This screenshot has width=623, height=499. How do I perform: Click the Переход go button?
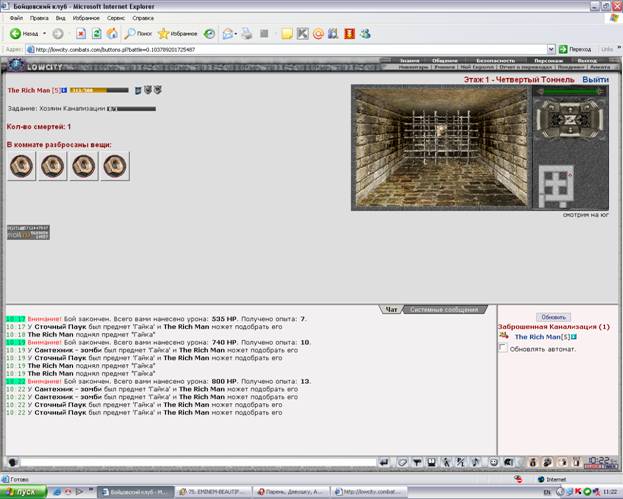[576, 49]
